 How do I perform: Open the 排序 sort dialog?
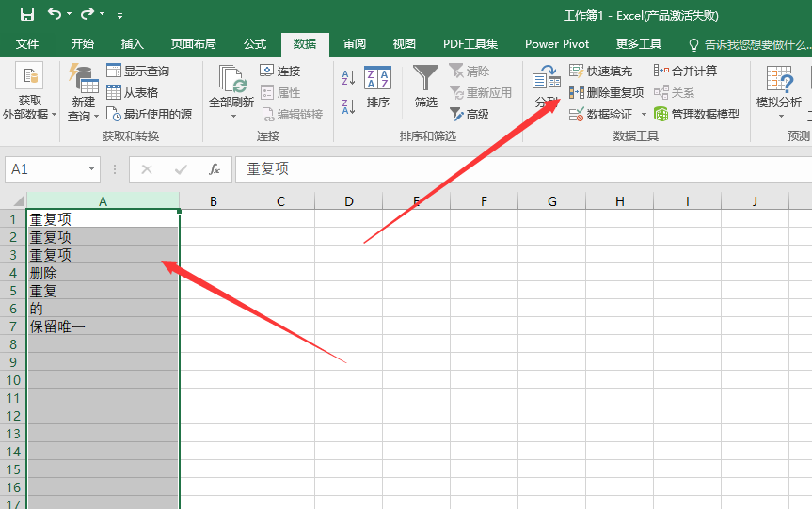coord(378,88)
